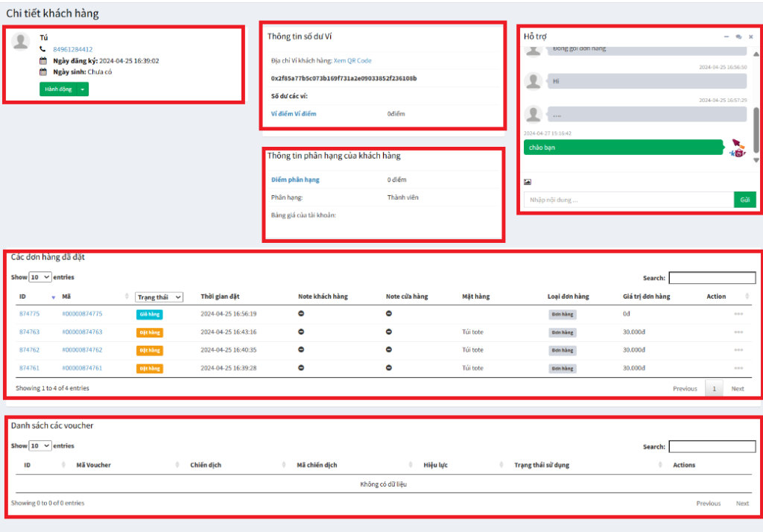Click the conversations icon in Hỗ trợ header

click(738, 37)
